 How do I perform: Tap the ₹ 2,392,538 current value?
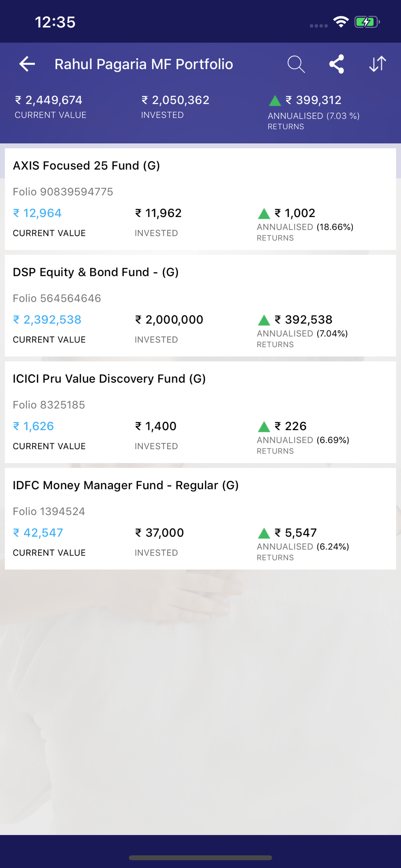click(47, 320)
